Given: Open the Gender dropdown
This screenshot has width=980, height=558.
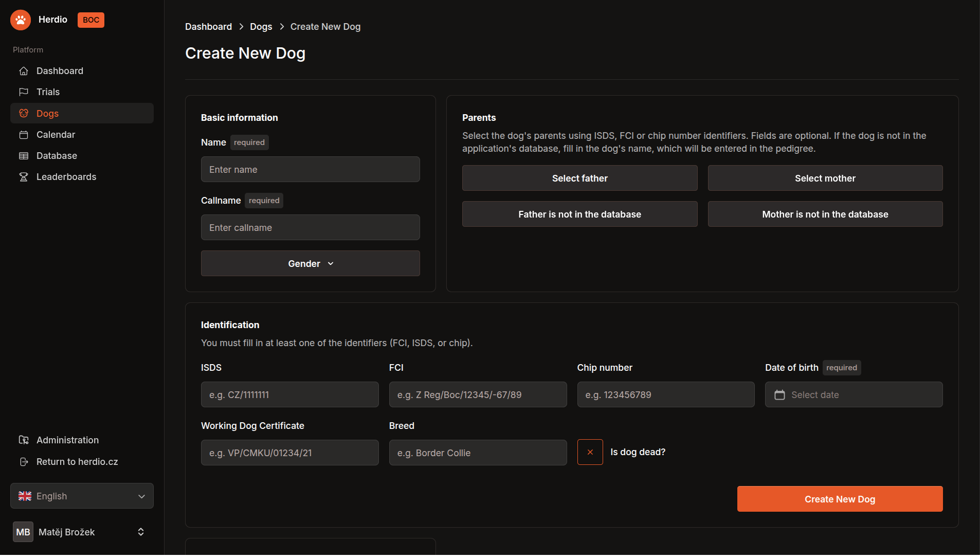Looking at the screenshot, I should click(x=311, y=263).
